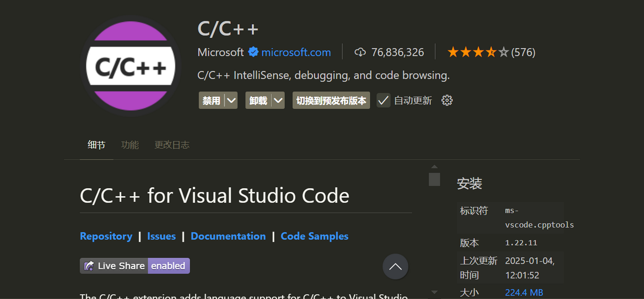The width and height of the screenshot is (644, 299).
Task: Click the Live Share badge icon
Action: (89, 266)
